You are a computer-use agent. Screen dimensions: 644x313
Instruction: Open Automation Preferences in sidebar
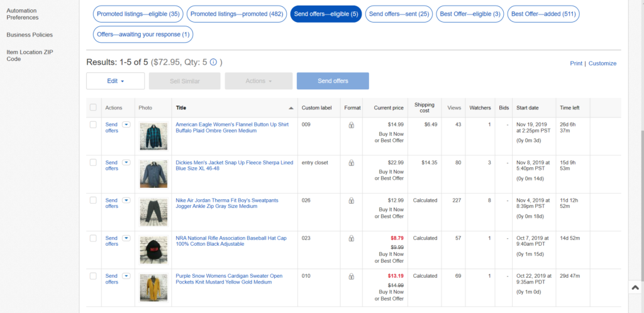point(23,14)
